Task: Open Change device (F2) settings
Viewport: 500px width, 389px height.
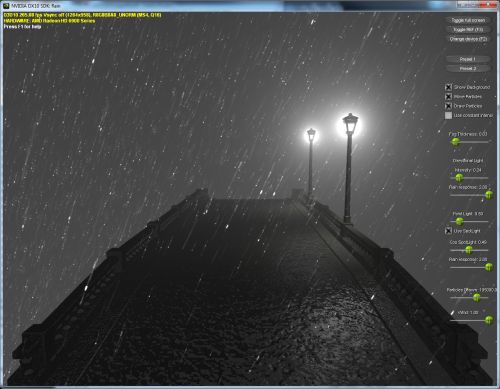Action: [468, 39]
